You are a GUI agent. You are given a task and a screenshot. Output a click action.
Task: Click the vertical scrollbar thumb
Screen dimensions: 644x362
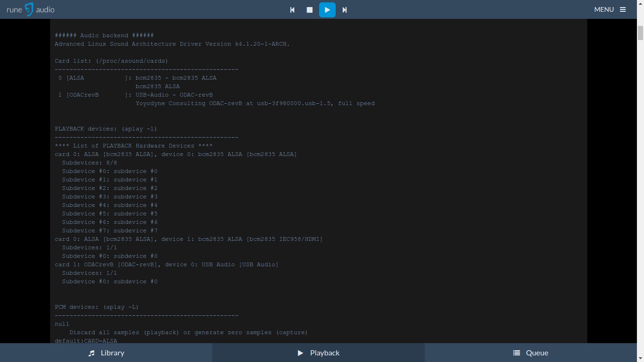640,33
